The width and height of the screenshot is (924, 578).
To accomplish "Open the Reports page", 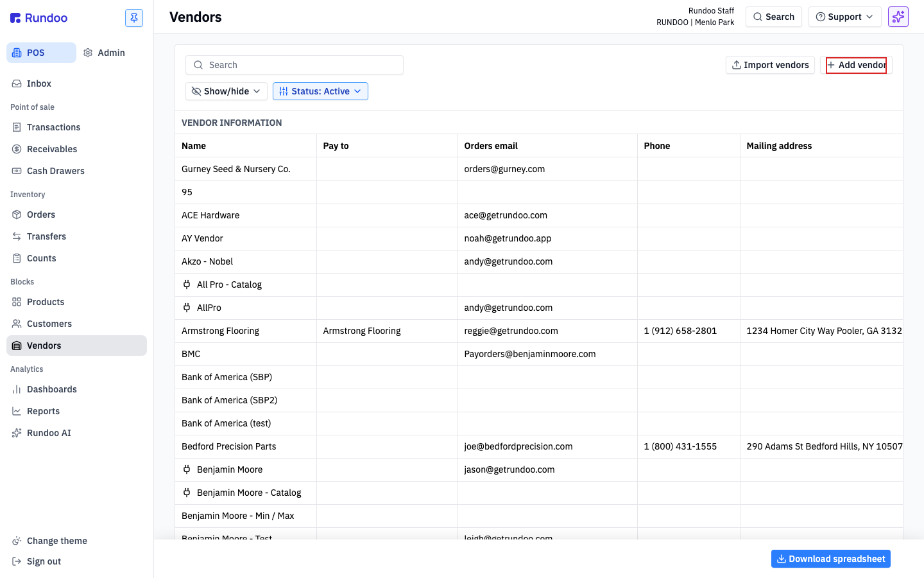I will coord(76,411).
